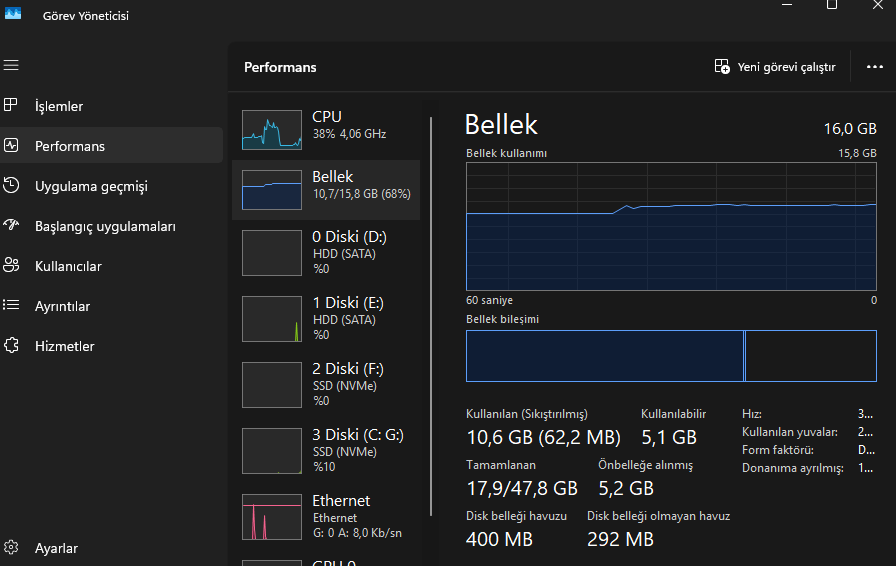This screenshot has height=566, width=896.
Task: Click Yeni görevi çalıştır button
Action: (775, 67)
